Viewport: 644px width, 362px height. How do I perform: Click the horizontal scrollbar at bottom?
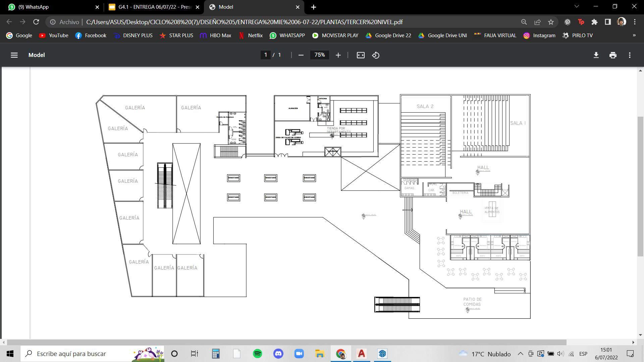(287, 342)
